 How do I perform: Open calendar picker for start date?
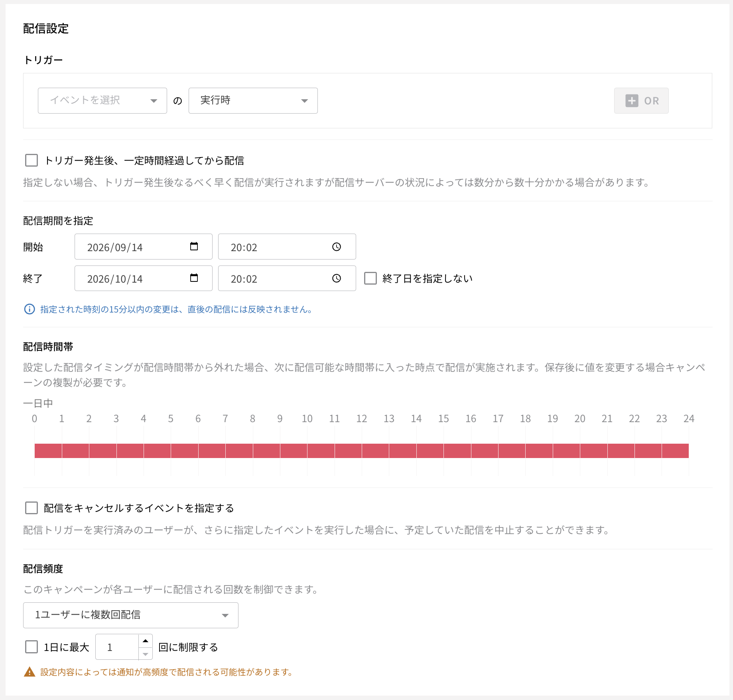(x=194, y=247)
